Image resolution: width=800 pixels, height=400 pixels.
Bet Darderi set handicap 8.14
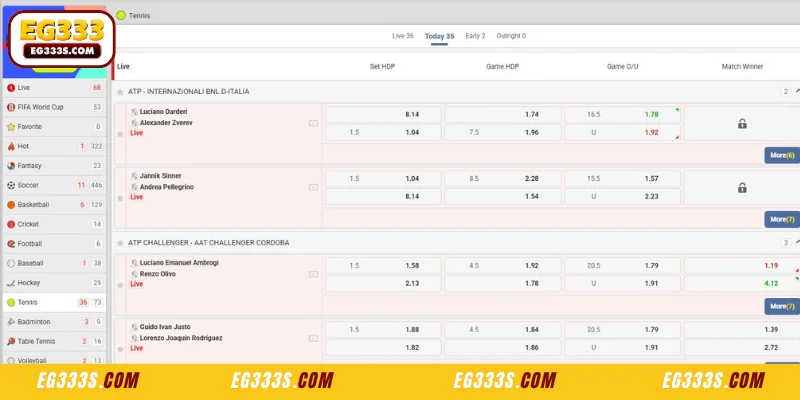pos(383,114)
